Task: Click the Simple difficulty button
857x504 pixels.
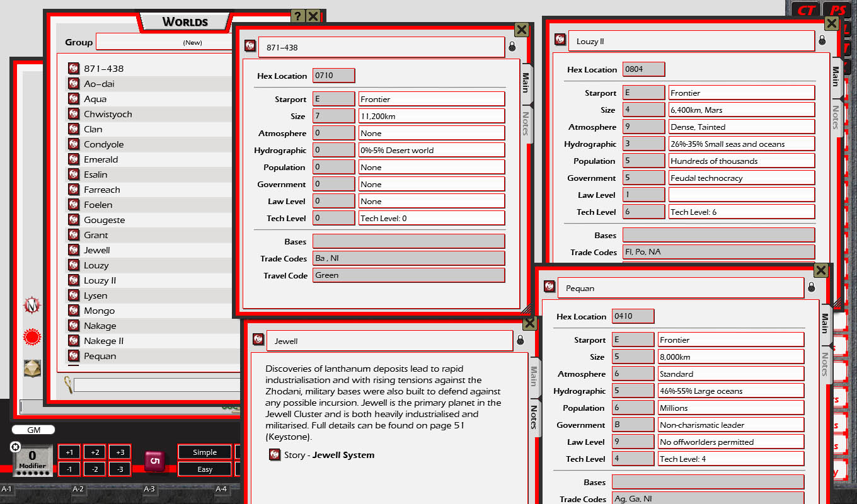Action: [204, 452]
